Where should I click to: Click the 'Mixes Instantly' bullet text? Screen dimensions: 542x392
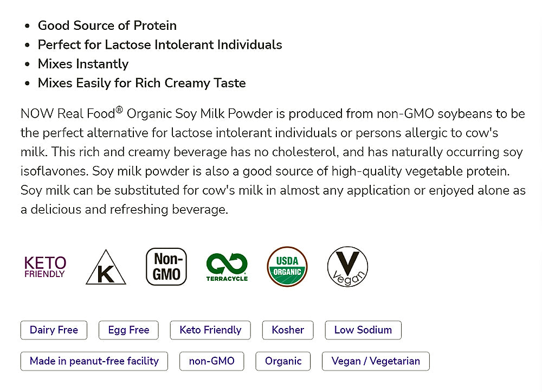(83, 64)
